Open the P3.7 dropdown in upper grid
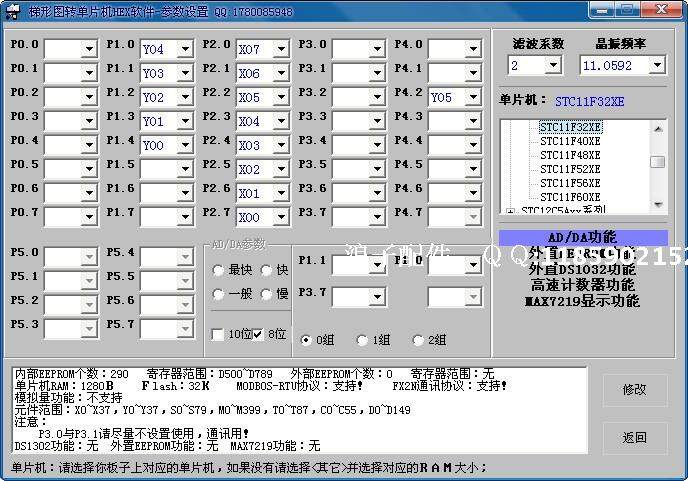Screen dimensions: 688x481 377,217
